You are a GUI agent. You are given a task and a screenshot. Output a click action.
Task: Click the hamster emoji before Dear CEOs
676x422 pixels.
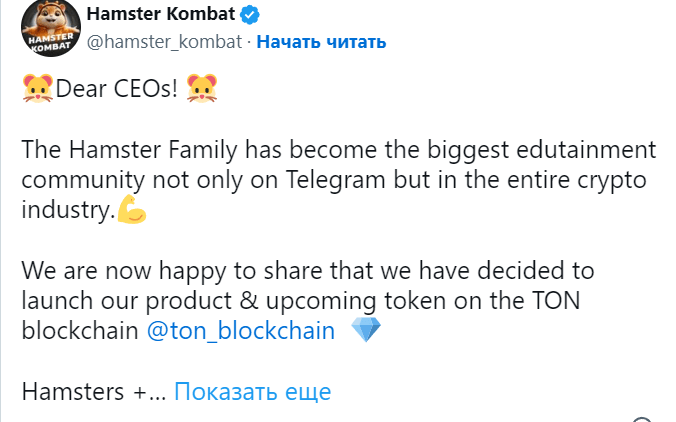pyautogui.click(x=38, y=88)
